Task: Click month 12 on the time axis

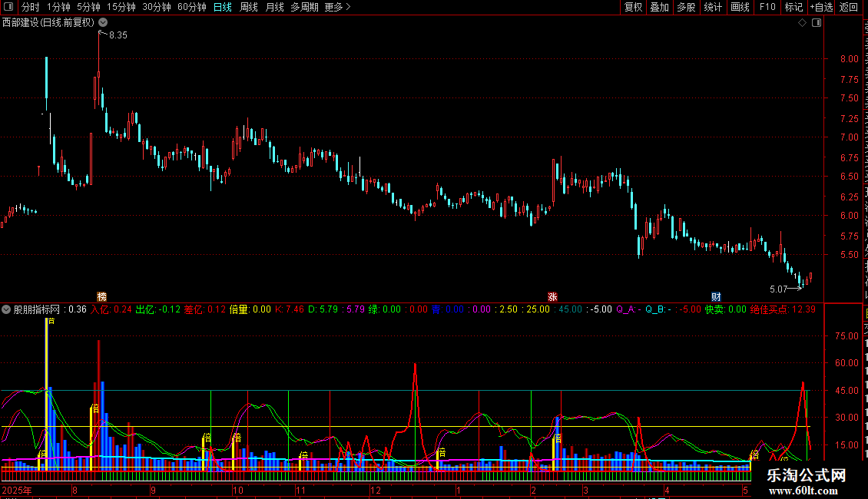Action: pyautogui.click(x=376, y=490)
